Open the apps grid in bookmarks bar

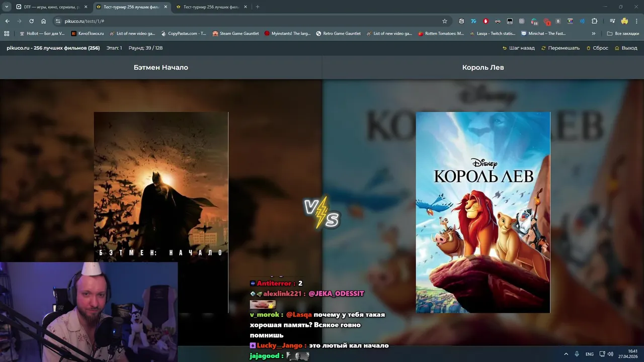(7, 34)
